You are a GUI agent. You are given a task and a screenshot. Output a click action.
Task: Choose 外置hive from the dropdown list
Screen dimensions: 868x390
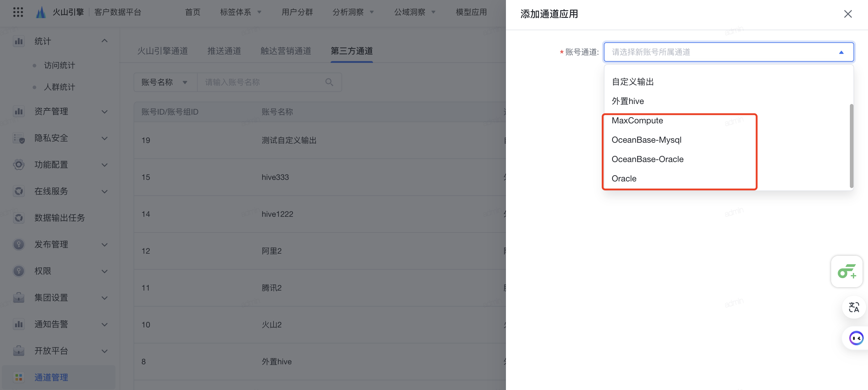click(x=728, y=101)
